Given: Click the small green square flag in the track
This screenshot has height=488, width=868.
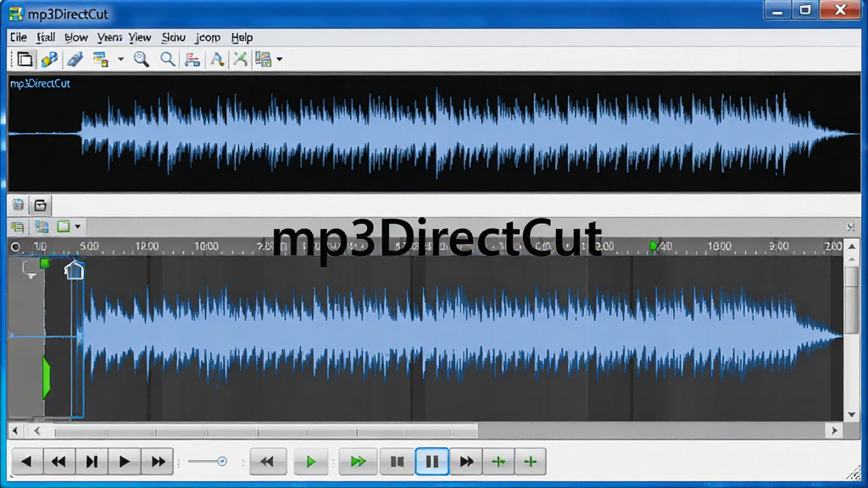Looking at the screenshot, I should point(44,263).
